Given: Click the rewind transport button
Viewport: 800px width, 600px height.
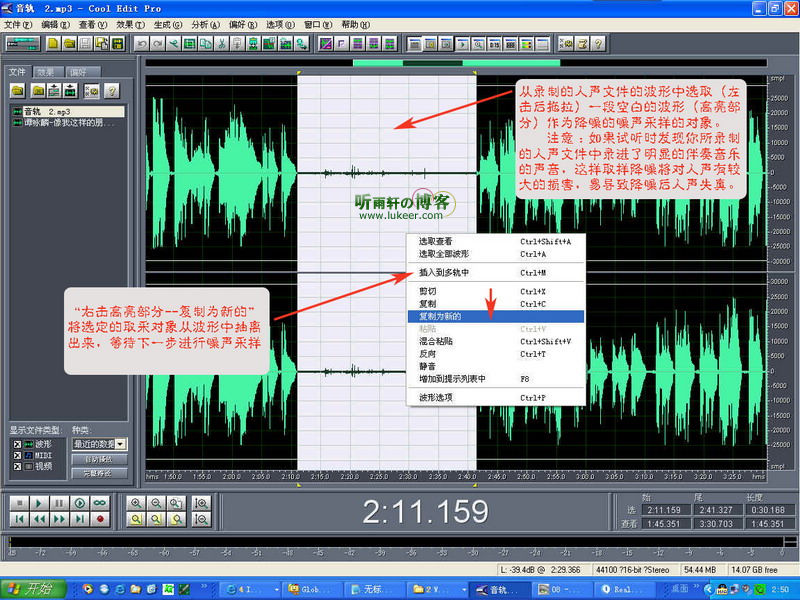Looking at the screenshot, I should 39,519.
